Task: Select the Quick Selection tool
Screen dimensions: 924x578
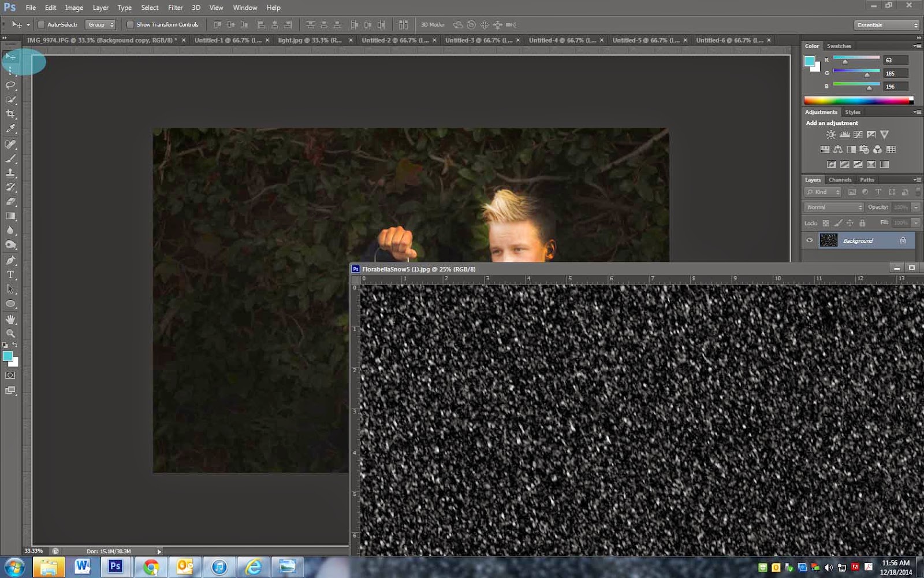Action: click(10, 100)
